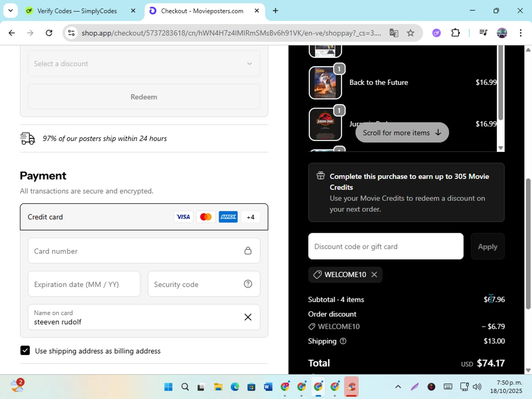532x399 pixels.
Task: Show shipping cost info tooltip icon
Action: 343,341
